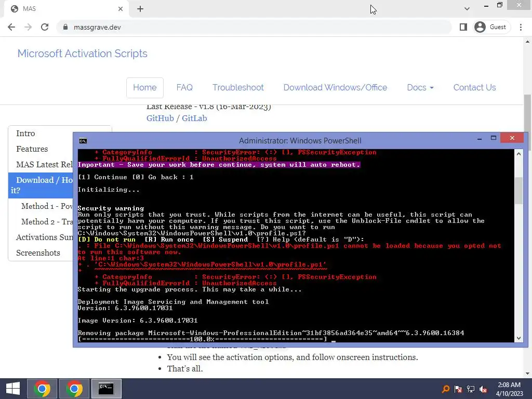Open Download Windows/Office page
This screenshot has height=399, width=532.
tap(335, 87)
